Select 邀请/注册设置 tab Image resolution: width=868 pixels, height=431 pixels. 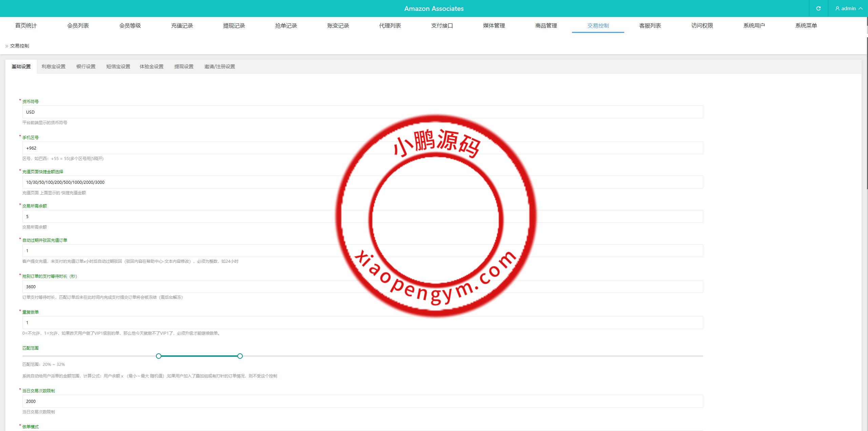coord(219,66)
